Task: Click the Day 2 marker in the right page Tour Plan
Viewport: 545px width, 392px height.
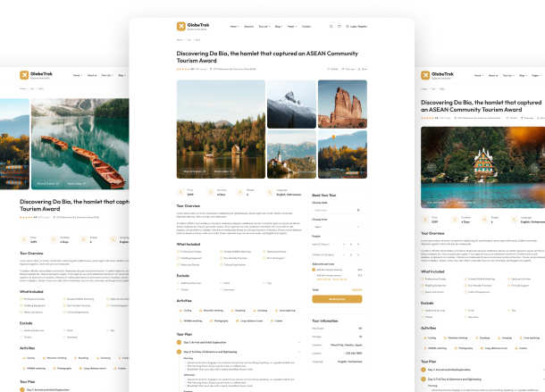Action: pos(423,379)
